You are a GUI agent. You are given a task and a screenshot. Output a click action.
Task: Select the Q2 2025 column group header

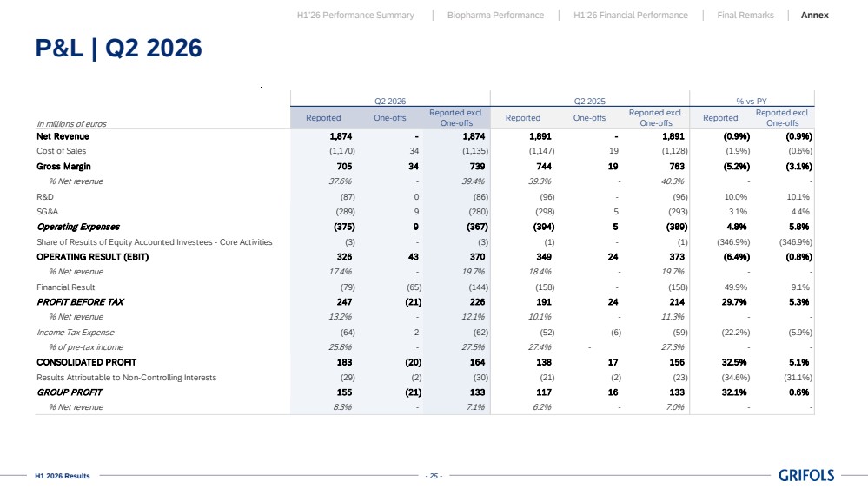click(590, 102)
